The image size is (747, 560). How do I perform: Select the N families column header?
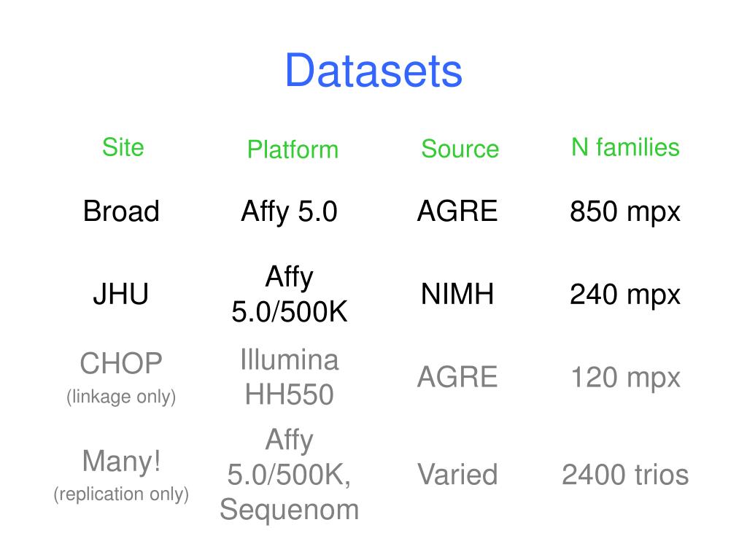(625, 147)
